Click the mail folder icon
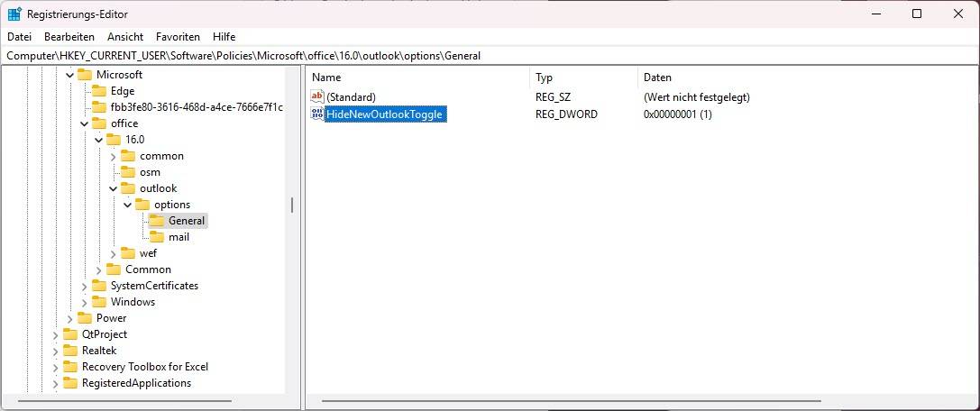980x411 pixels. (x=156, y=237)
